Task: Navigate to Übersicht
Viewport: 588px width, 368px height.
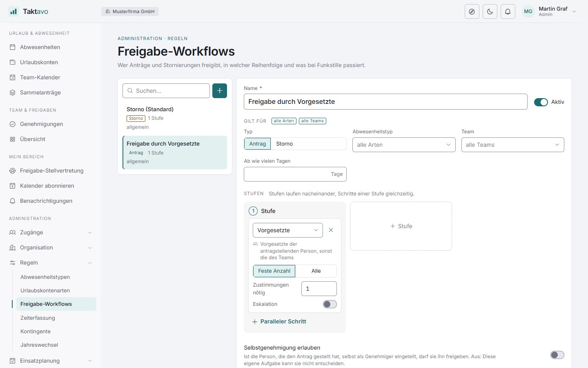Action: 51,139
